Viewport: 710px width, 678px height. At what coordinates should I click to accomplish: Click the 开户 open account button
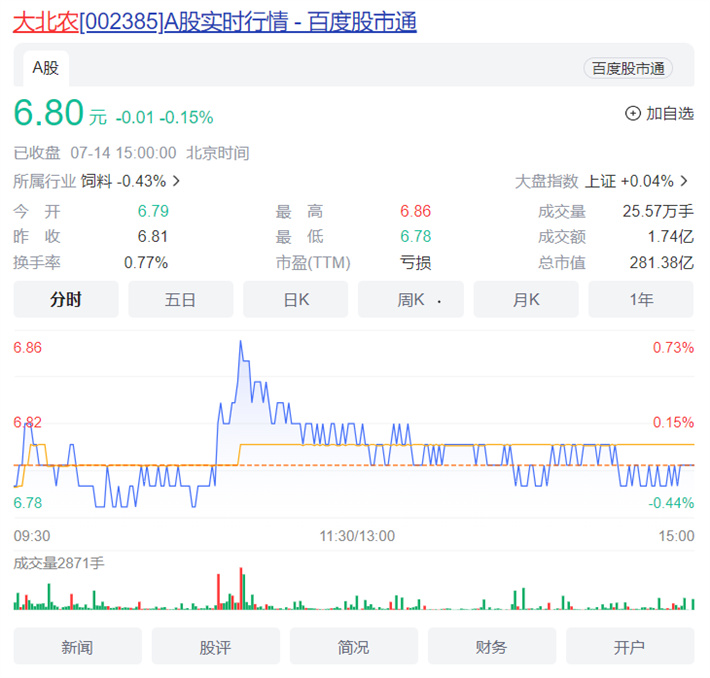[629, 647]
